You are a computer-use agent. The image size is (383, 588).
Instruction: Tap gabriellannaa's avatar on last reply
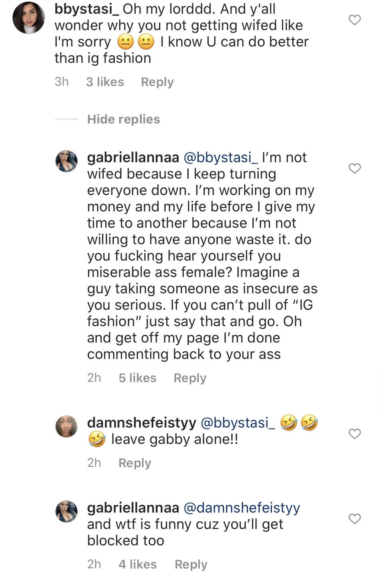click(x=66, y=511)
